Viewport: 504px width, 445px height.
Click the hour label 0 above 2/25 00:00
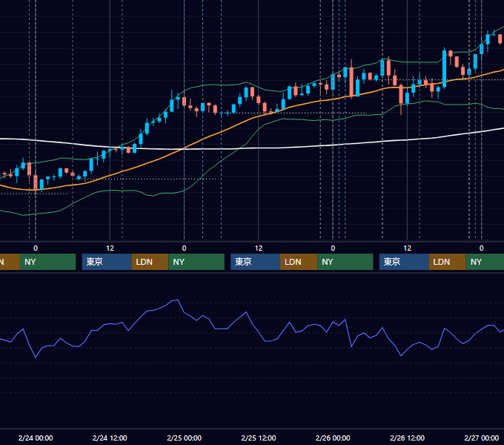184,248
